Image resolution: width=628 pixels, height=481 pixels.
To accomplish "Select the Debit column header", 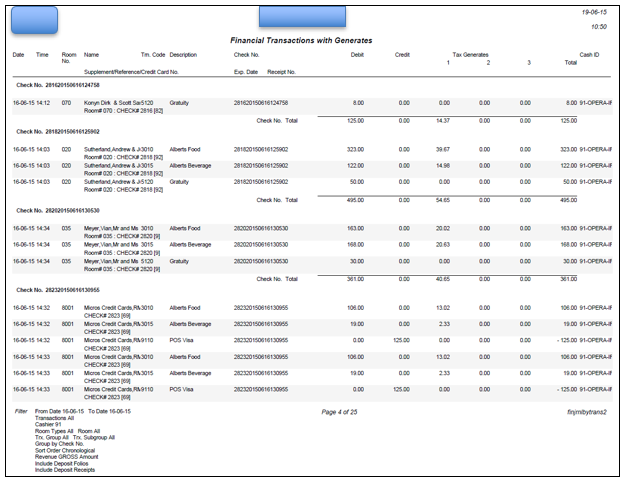I will pyautogui.click(x=357, y=54).
